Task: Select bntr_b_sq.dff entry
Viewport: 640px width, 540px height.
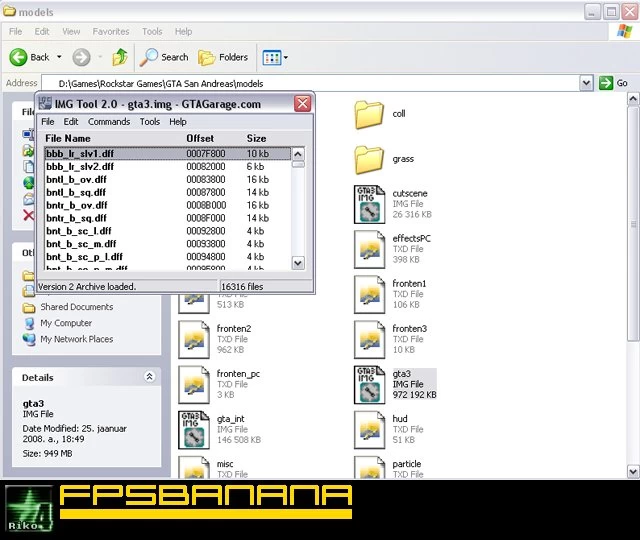Action: coord(168,218)
